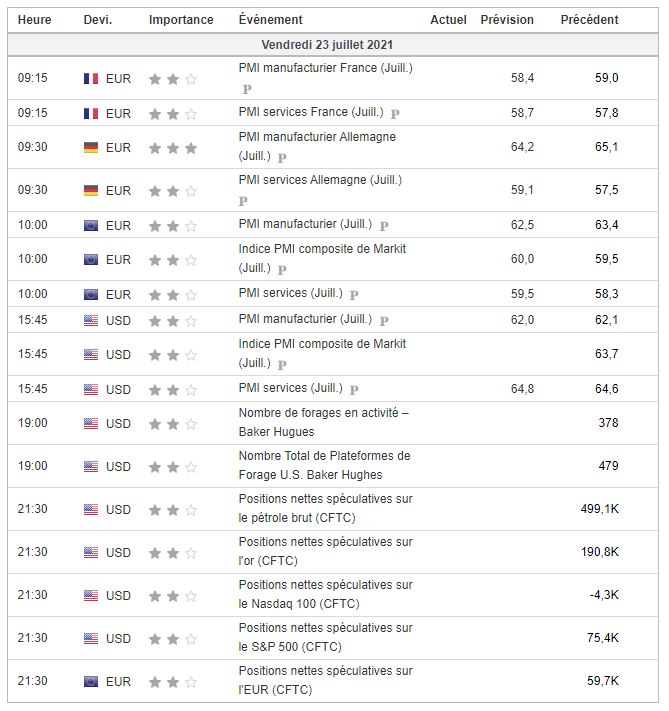Click the importance stars for the pétrole brut (CFTC) row
This screenshot has height=711, width=669.
click(172, 509)
